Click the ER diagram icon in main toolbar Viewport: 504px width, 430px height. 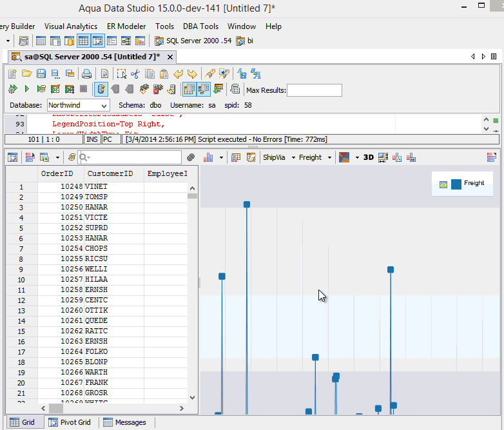[x=126, y=41]
